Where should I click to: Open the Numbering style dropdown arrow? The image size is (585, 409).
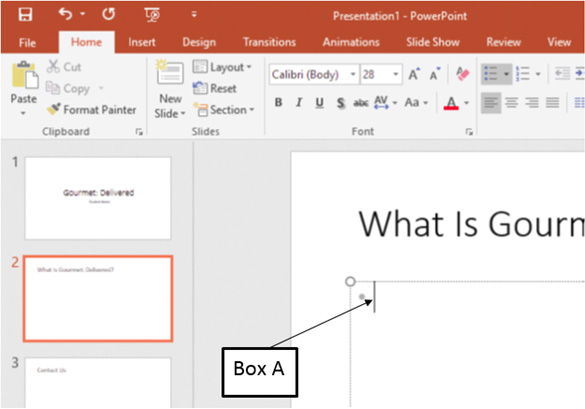click(538, 74)
